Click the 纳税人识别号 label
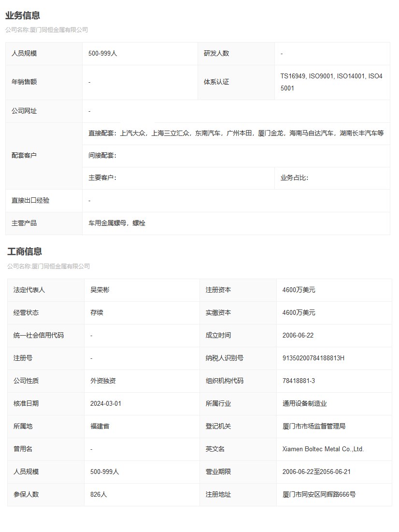Screen dimensions: 399x532 [x=225, y=358]
